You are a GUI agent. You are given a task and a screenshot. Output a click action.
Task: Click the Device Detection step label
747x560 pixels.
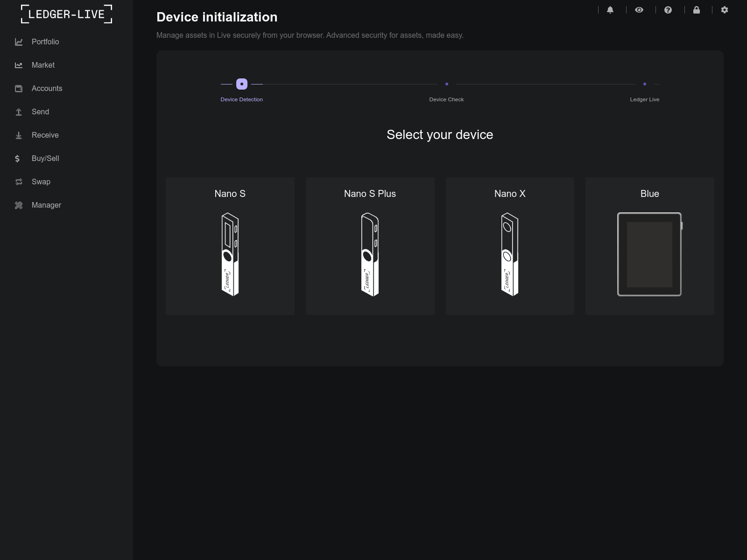click(x=242, y=99)
